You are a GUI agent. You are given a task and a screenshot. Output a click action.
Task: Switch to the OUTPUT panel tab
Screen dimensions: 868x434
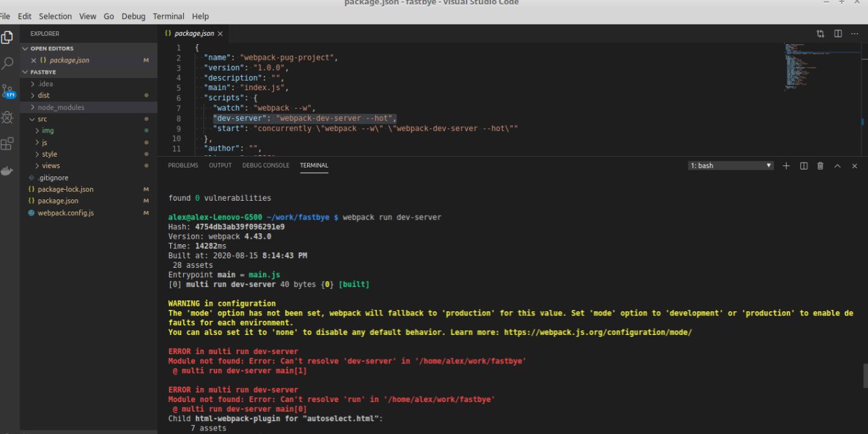220,165
